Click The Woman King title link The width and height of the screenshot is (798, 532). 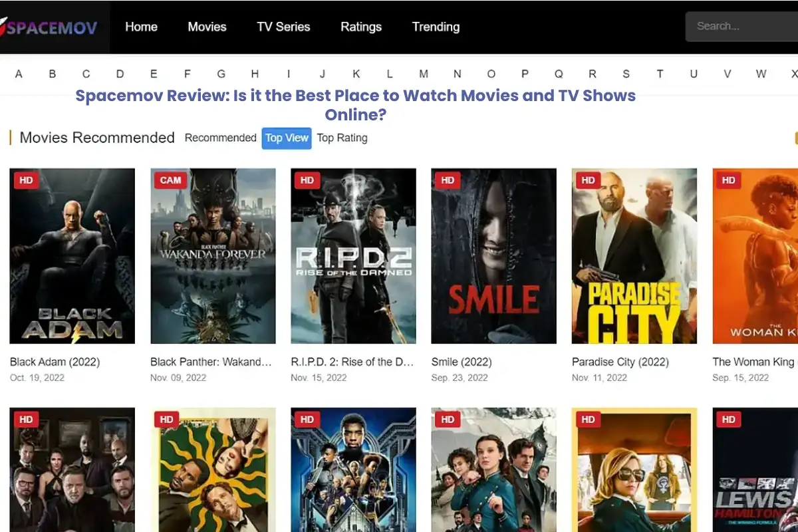point(755,362)
